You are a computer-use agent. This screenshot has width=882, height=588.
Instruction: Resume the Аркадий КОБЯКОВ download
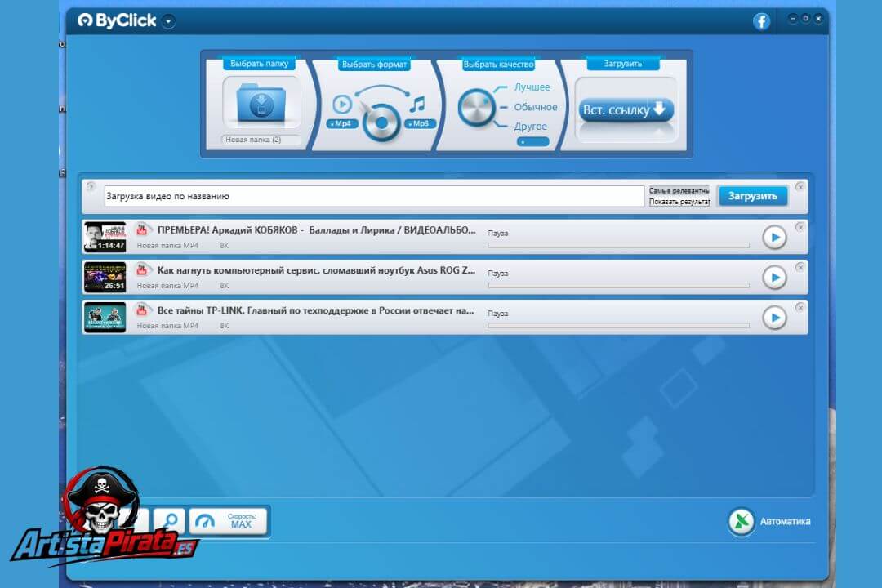tap(774, 238)
